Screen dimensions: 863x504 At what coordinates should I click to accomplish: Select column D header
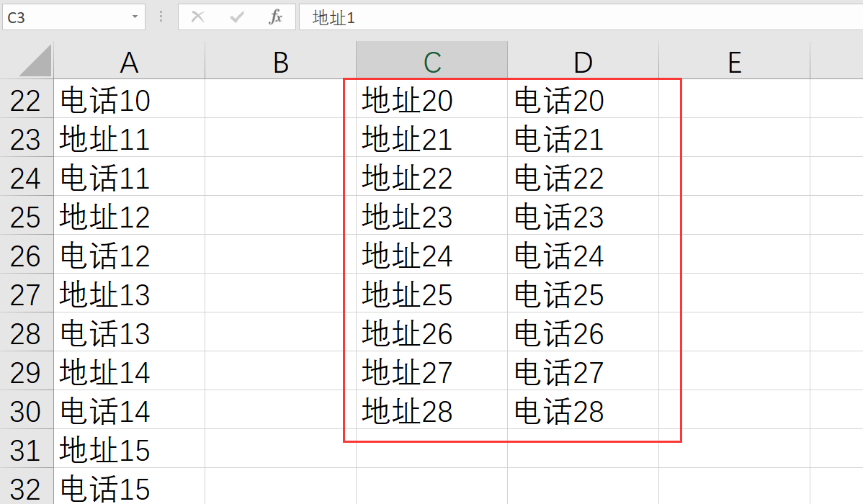(x=583, y=63)
